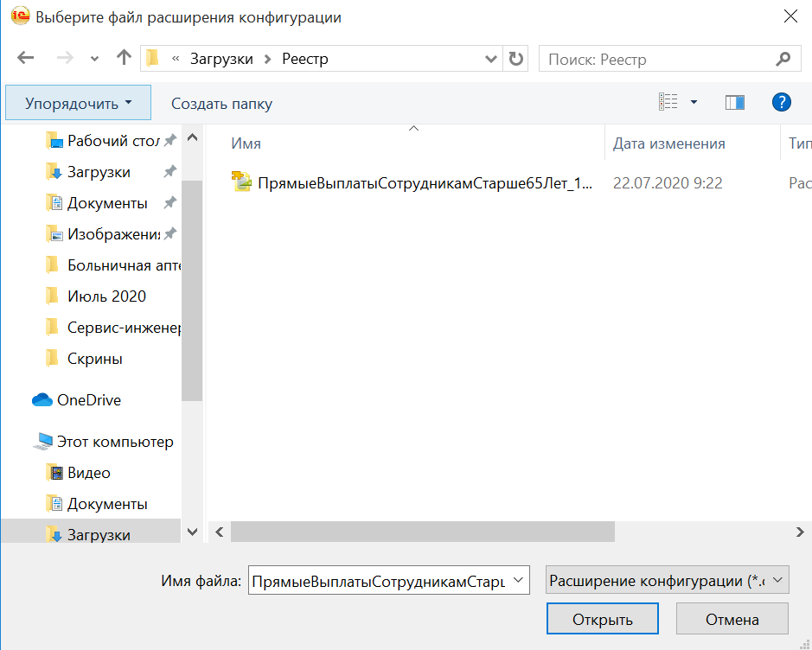Open the file type filter Расширение конфигурации
The width and height of the screenshot is (812, 650).
click(x=668, y=582)
